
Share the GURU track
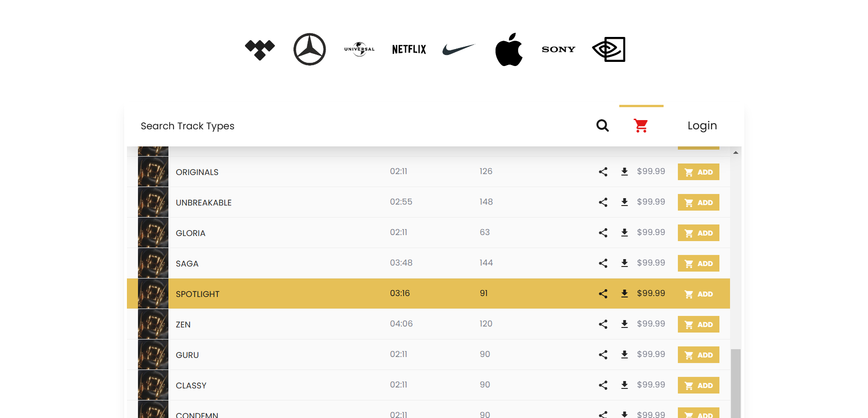coord(603,355)
